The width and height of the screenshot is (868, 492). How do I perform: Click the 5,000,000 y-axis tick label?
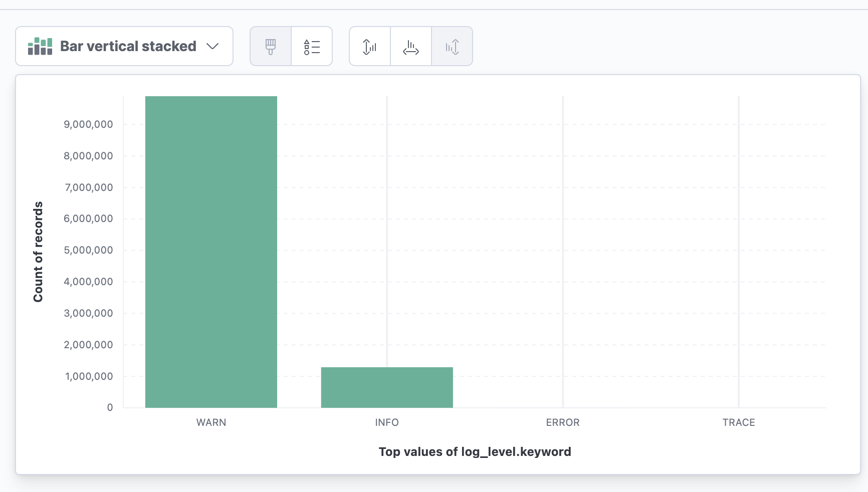pyautogui.click(x=88, y=250)
